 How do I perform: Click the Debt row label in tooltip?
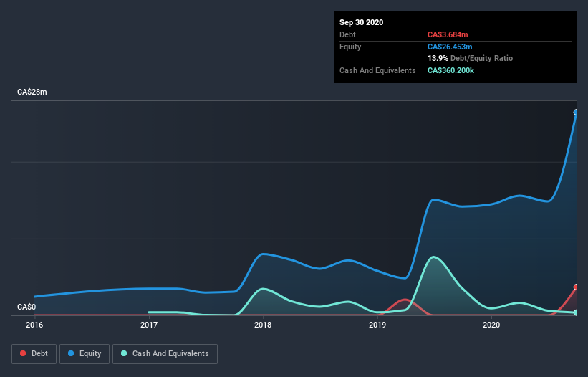point(347,34)
